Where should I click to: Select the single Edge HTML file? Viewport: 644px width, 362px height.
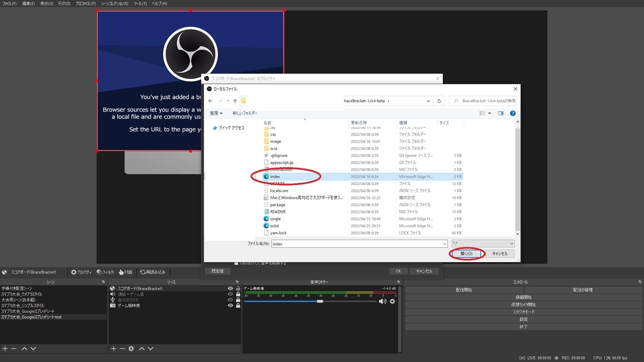362,219
